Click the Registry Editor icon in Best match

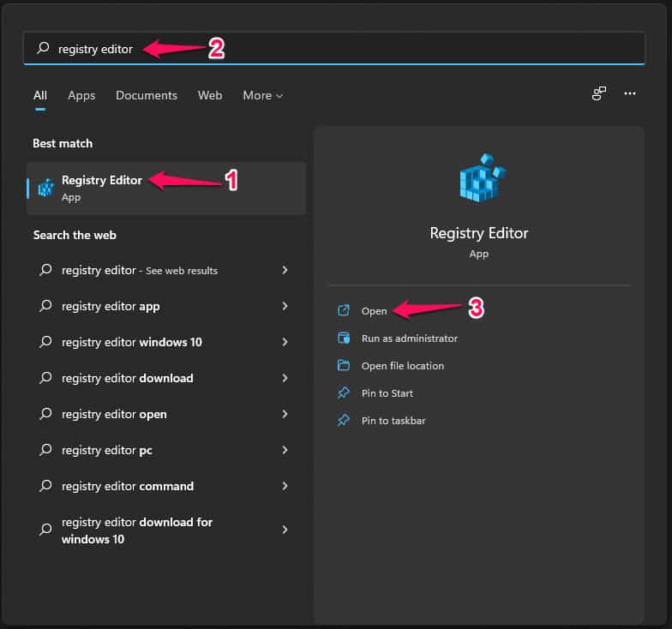(x=46, y=188)
